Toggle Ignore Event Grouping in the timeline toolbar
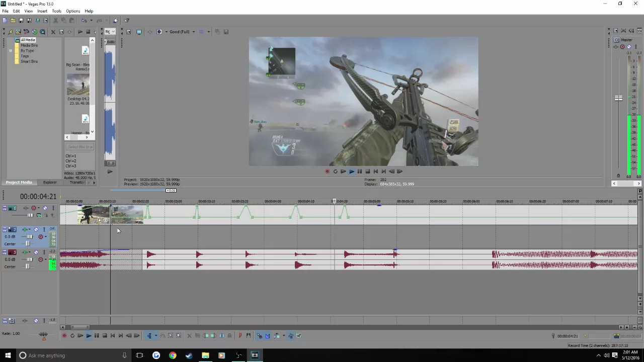The image size is (644, 362). point(299,336)
